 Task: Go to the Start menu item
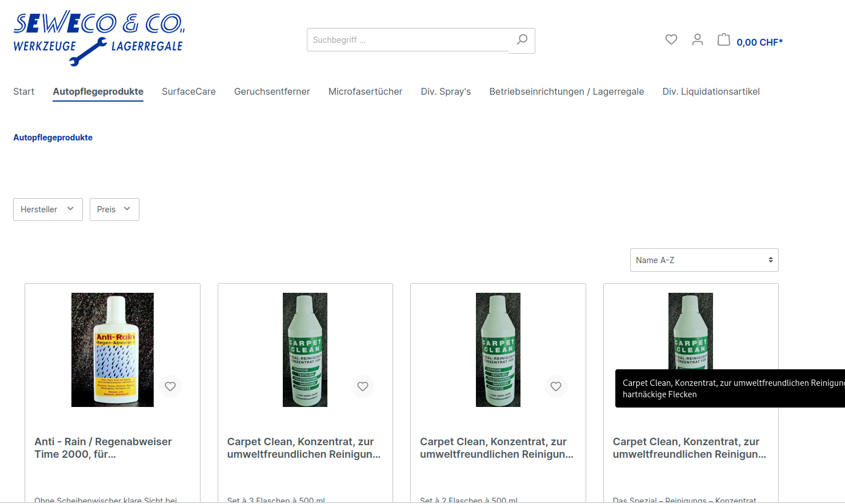click(x=24, y=91)
